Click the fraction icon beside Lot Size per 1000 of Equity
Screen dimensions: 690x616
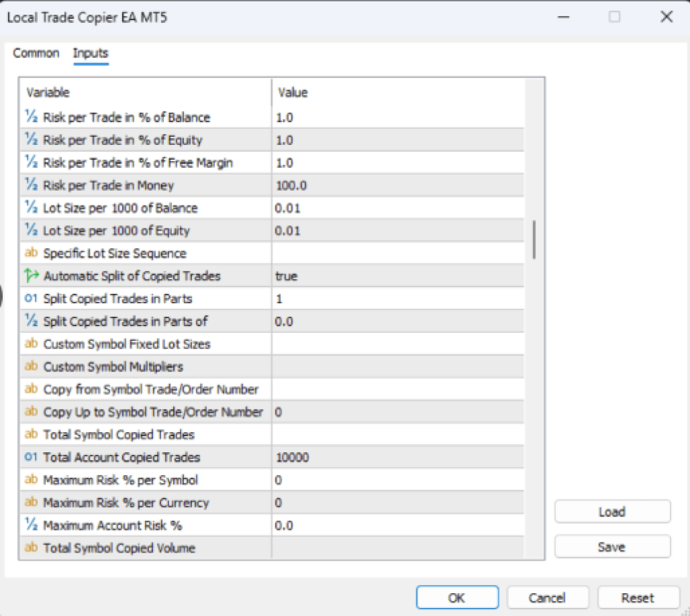tap(31, 230)
